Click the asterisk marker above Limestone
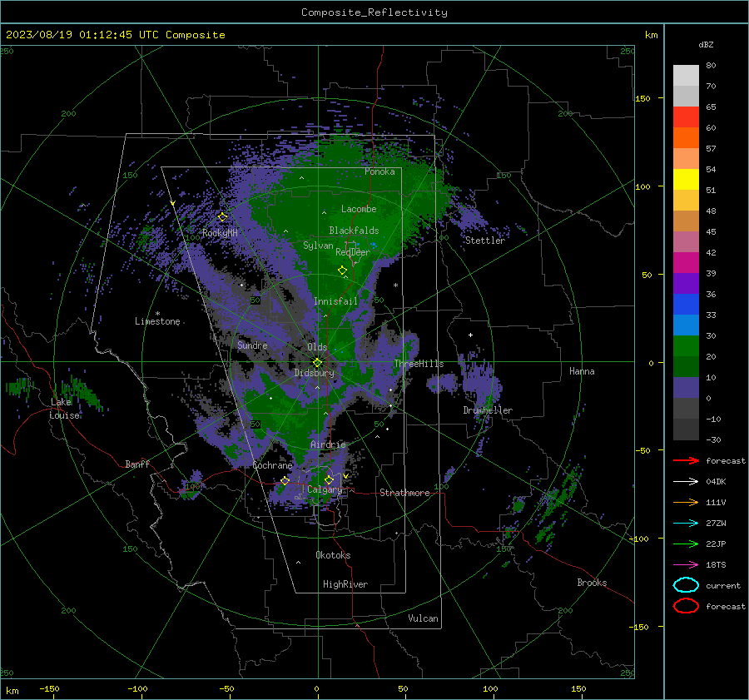Viewport: 749px width, 700px height. (157, 314)
